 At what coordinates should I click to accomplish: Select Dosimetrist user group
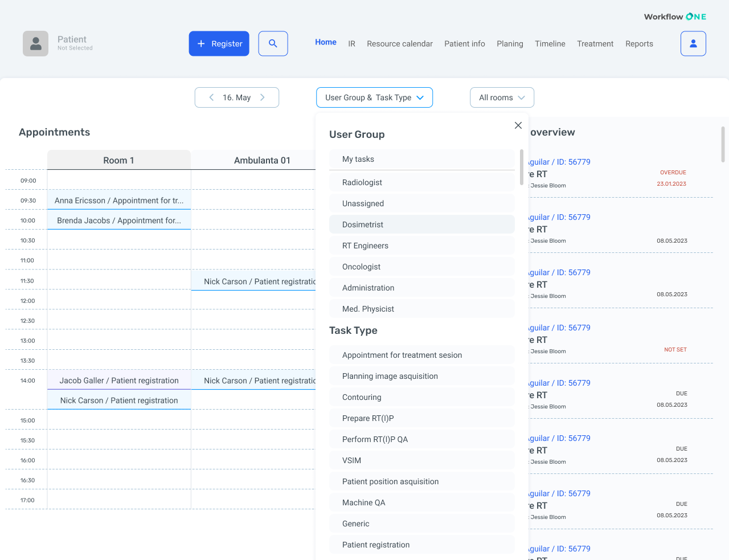click(422, 224)
